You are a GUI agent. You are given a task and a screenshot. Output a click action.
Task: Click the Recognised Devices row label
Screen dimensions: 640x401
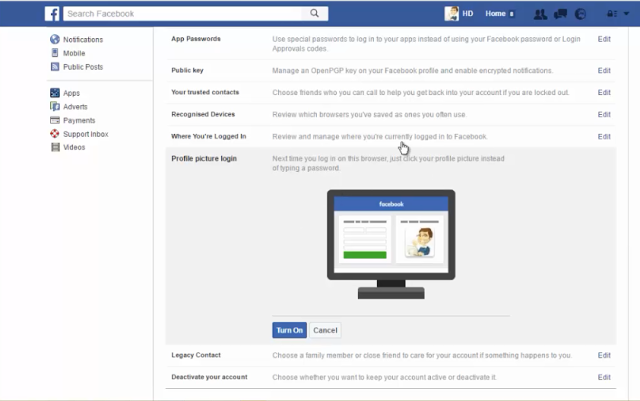click(203, 114)
